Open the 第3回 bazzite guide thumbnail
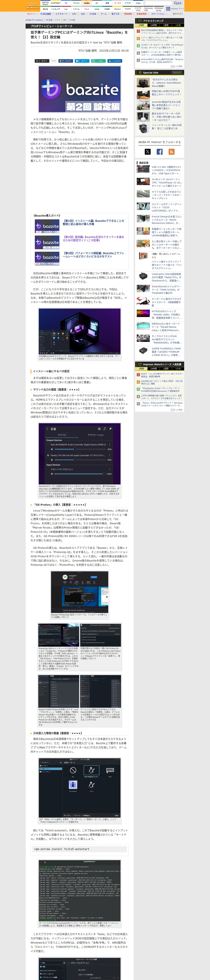This screenshot has width=210, height=980. [x=47, y=258]
